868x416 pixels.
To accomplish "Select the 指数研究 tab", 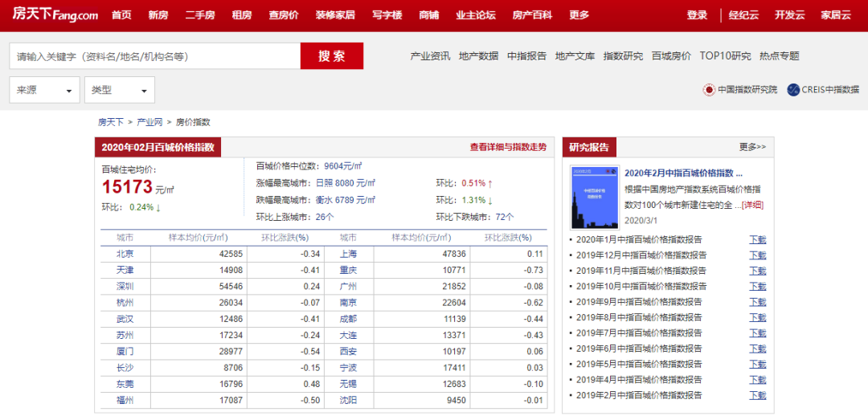I will 623,56.
